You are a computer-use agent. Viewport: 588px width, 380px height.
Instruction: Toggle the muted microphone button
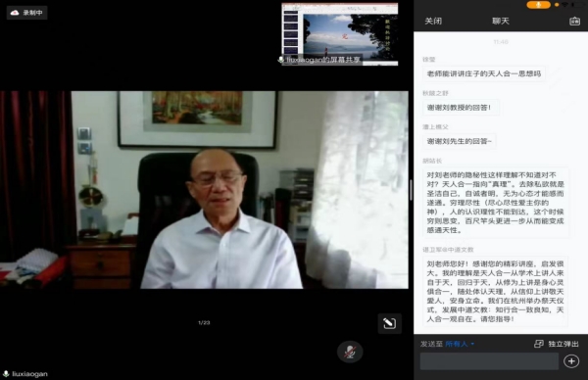(x=350, y=352)
